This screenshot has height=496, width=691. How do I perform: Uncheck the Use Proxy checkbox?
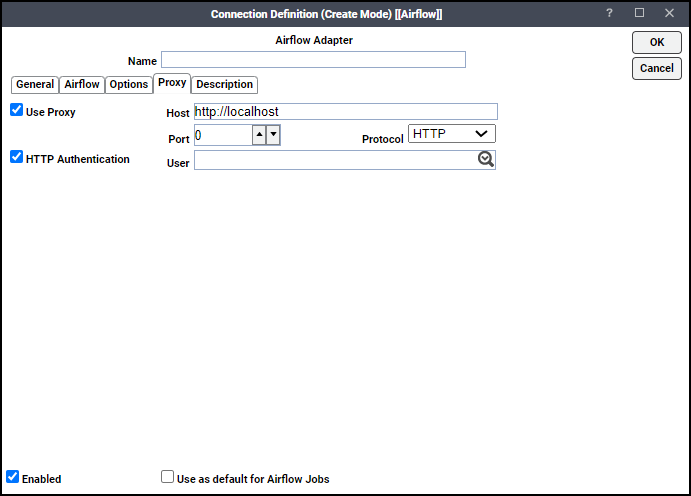[x=16, y=110]
